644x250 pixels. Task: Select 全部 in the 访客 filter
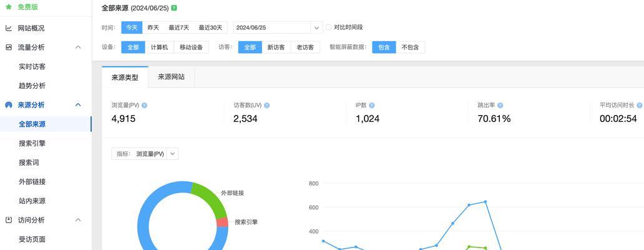250,47
